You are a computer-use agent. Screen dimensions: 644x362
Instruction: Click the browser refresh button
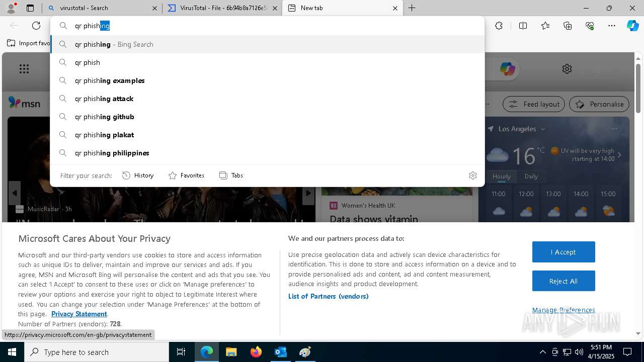36,26
